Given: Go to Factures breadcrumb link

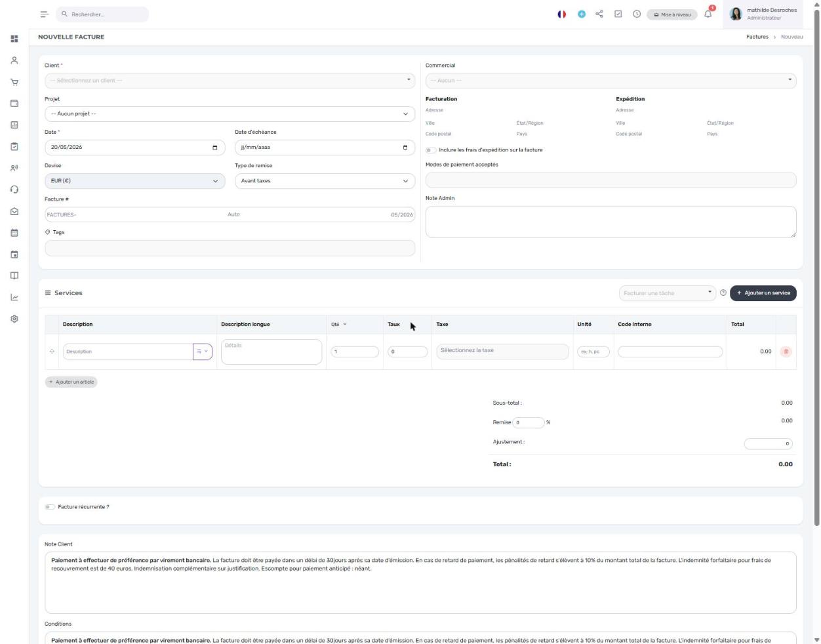Looking at the screenshot, I should pos(757,37).
